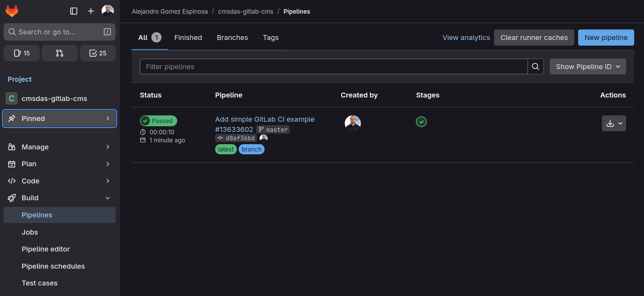This screenshot has width=644, height=296.
Task: Click the cmsdas-gitlab-cms project avatar letter C
Action: pyautogui.click(x=12, y=99)
